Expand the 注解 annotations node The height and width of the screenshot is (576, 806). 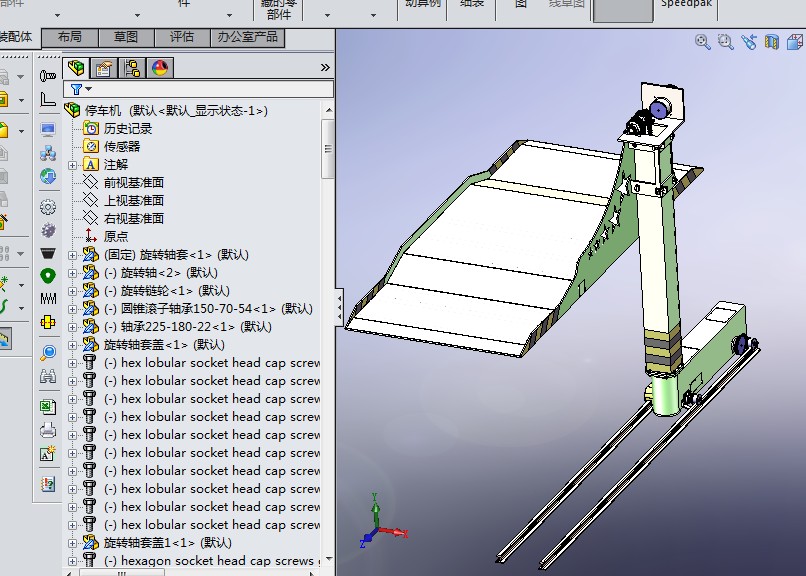click(x=72, y=165)
